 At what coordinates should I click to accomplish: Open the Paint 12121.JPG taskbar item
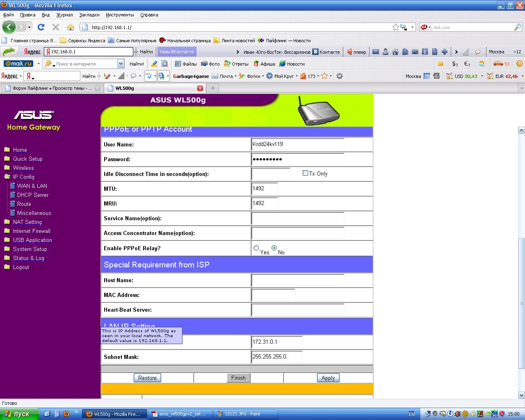tap(244, 414)
